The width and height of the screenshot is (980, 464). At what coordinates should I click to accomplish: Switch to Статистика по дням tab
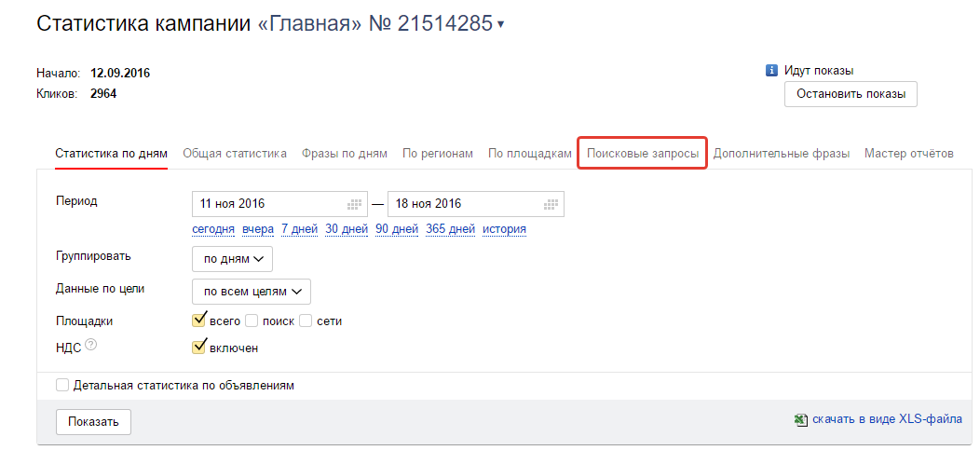click(x=111, y=153)
